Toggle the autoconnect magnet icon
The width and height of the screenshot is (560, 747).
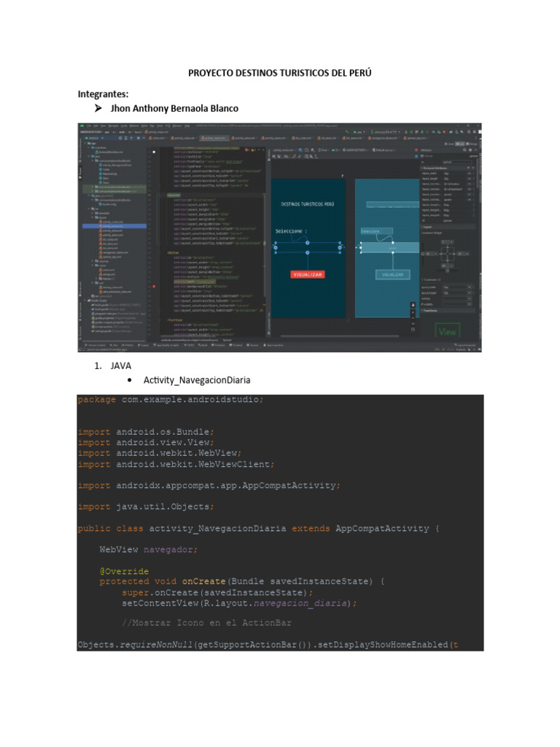279,156
